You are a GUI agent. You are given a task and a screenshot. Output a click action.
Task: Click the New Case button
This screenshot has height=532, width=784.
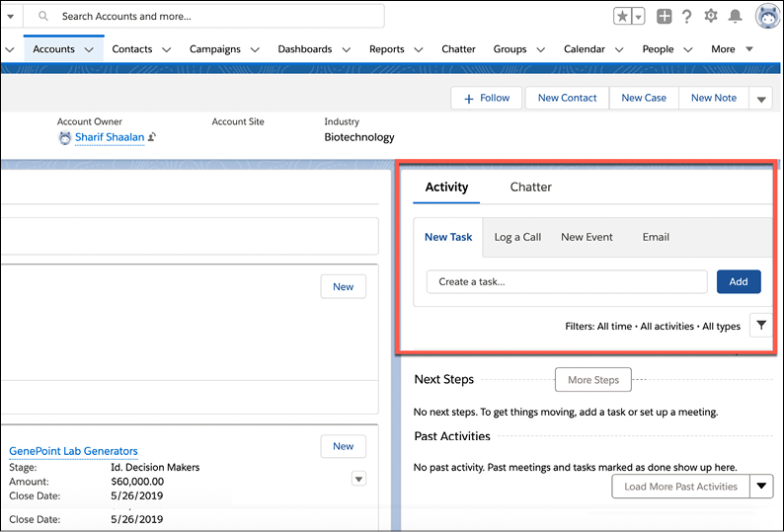tap(644, 98)
